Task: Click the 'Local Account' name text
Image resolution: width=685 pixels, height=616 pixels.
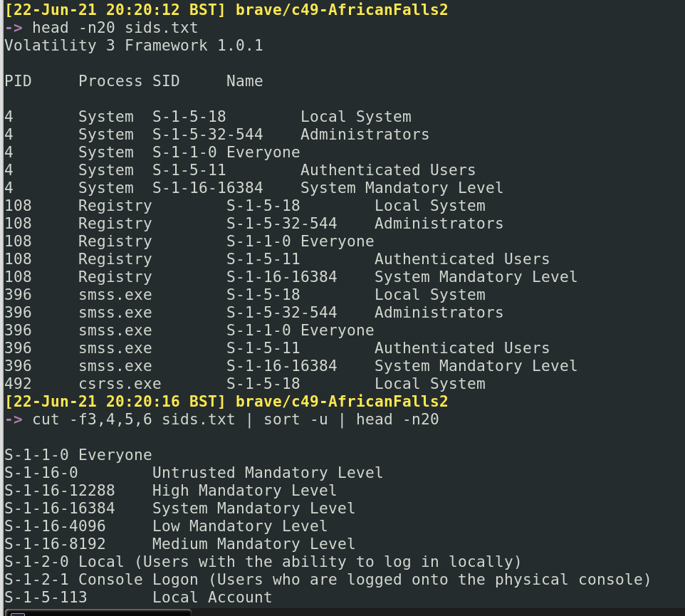Action: (212, 597)
